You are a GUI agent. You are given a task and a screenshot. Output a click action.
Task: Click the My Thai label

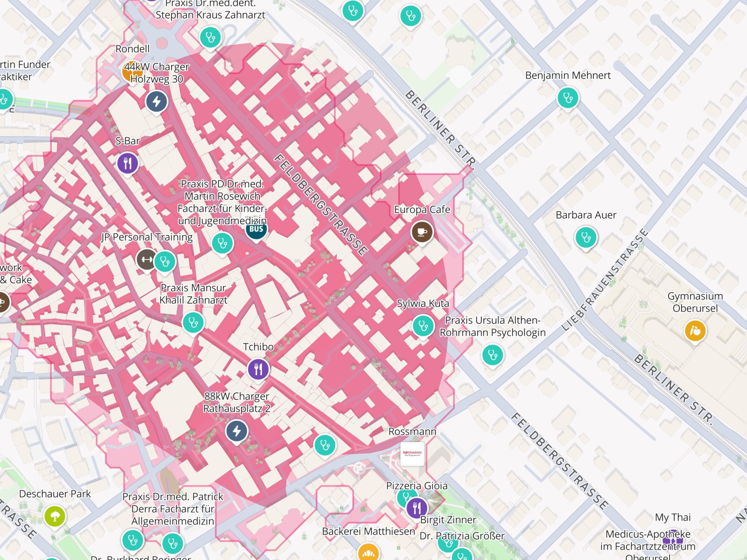[673, 517]
